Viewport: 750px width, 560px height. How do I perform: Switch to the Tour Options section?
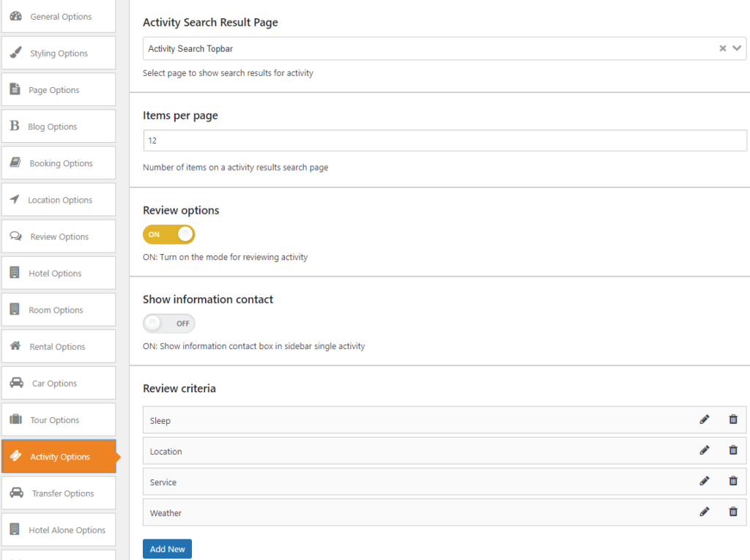(x=59, y=420)
